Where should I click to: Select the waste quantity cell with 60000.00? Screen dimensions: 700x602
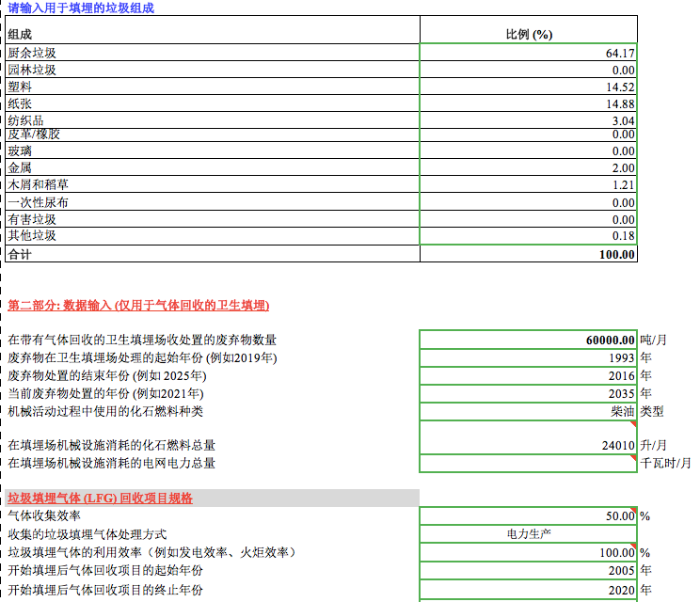(x=528, y=340)
